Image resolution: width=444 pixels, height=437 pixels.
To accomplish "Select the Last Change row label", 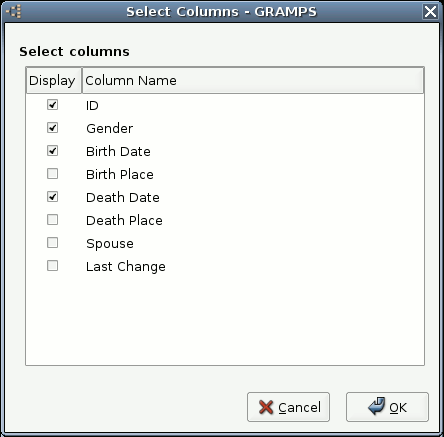I will click(126, 267).
